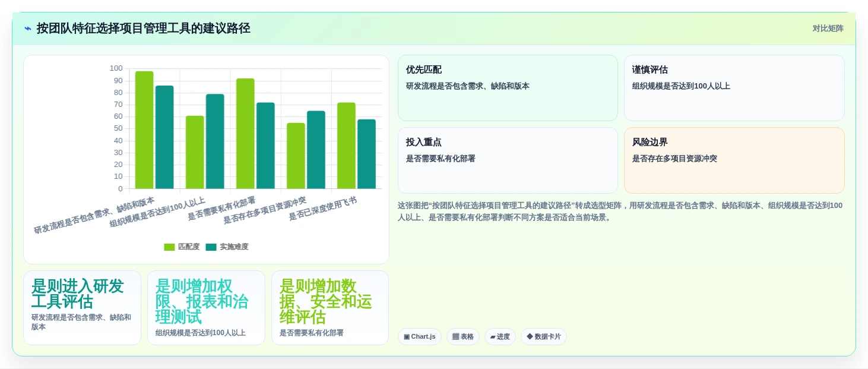Image resolution: width=868 pixels, height=369 pixels.
Task: Select the 是则进入研发工具评估 data card
Action: (82, 308)
